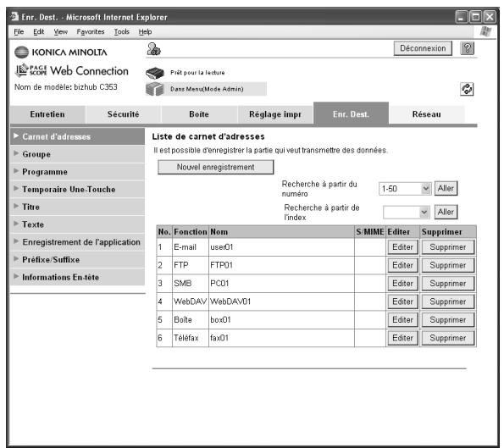
Task: Select Carnet d'adresses in sidebar
Action: point(77,136)
